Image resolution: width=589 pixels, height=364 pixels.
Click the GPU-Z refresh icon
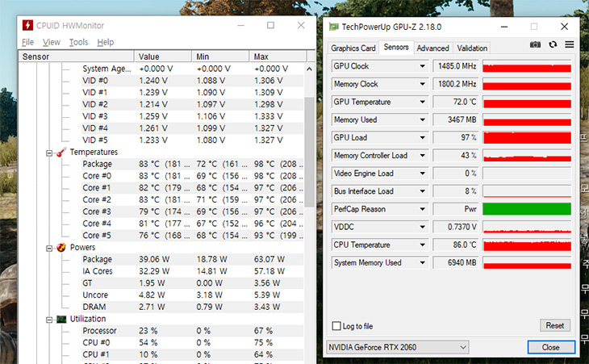[x=553, y=44]
